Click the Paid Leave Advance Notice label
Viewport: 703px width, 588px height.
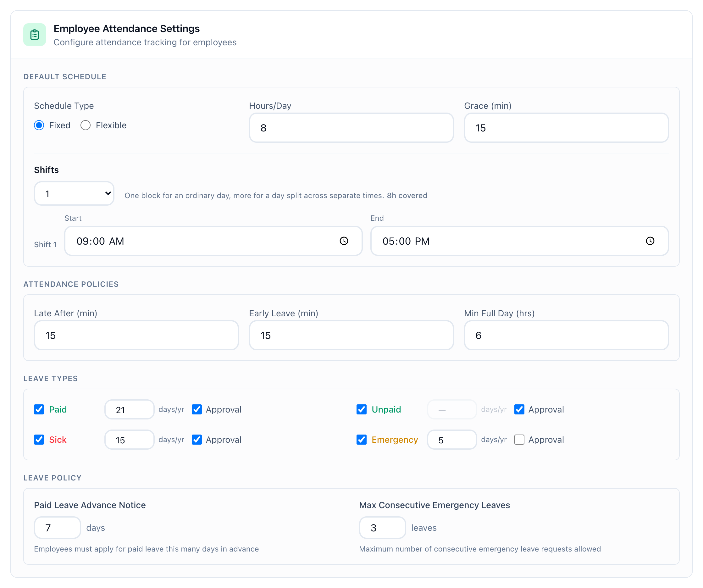[x=90, y=505]
